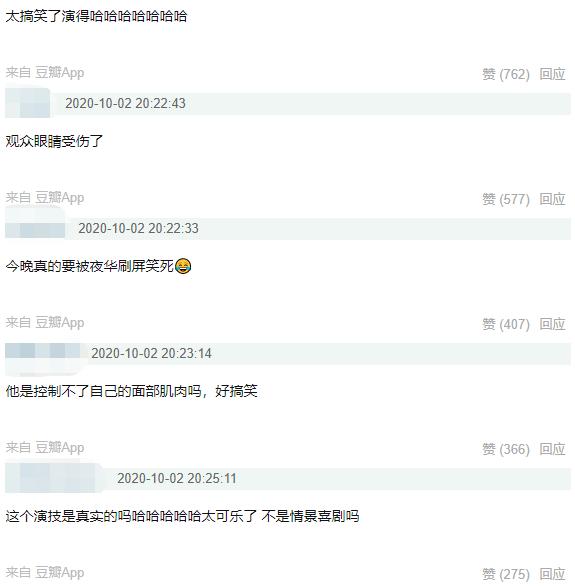Click timestamp 2020-10-02 20:25:11
575x586 pixels.
tap(177, 478)
